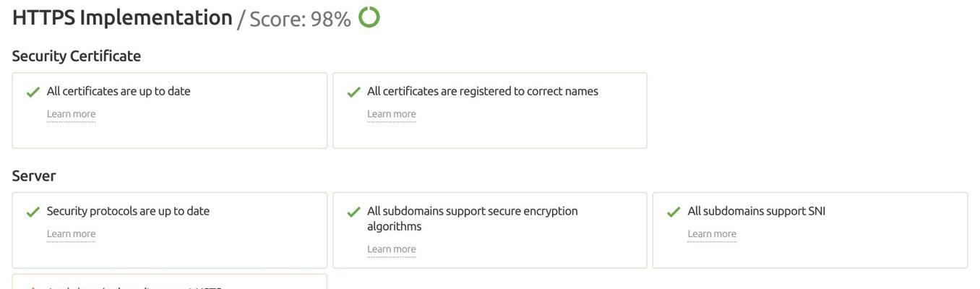Open Learn more under secure encryption algorithms
Viewport: 980px width, 289px height.
tap(392, 249)
